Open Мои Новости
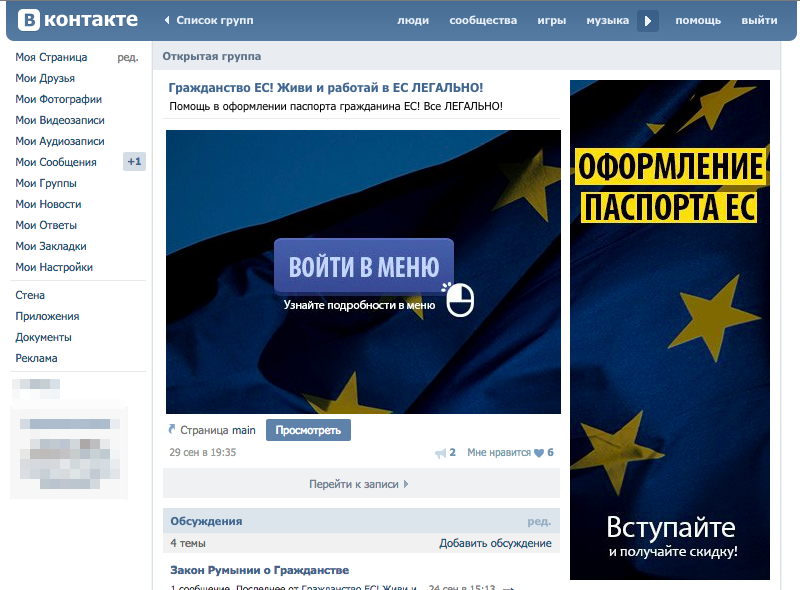 click(x=48, y=204)
